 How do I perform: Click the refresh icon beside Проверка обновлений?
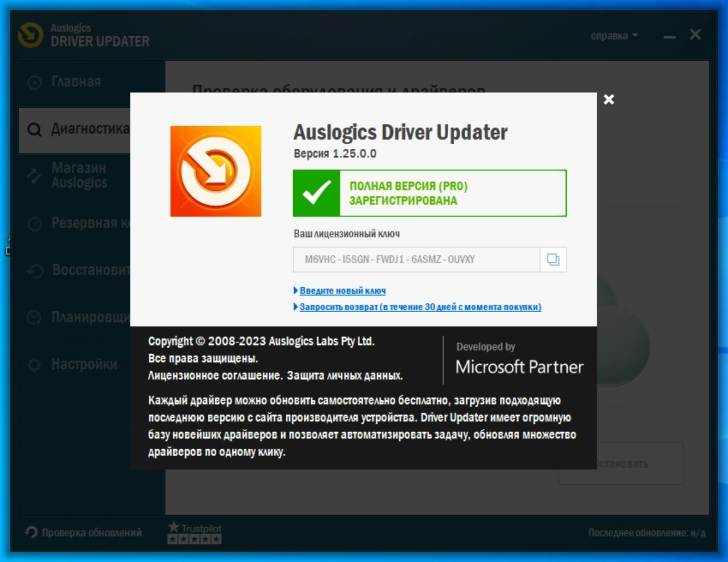tap(31, 532)
